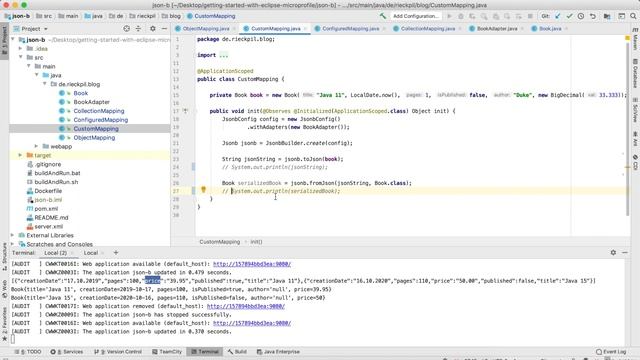Viewport: 640px width, 360px height.
Task: Switch to Book.java editor tab
Action: pyautogui.click(x=550, y=29)
